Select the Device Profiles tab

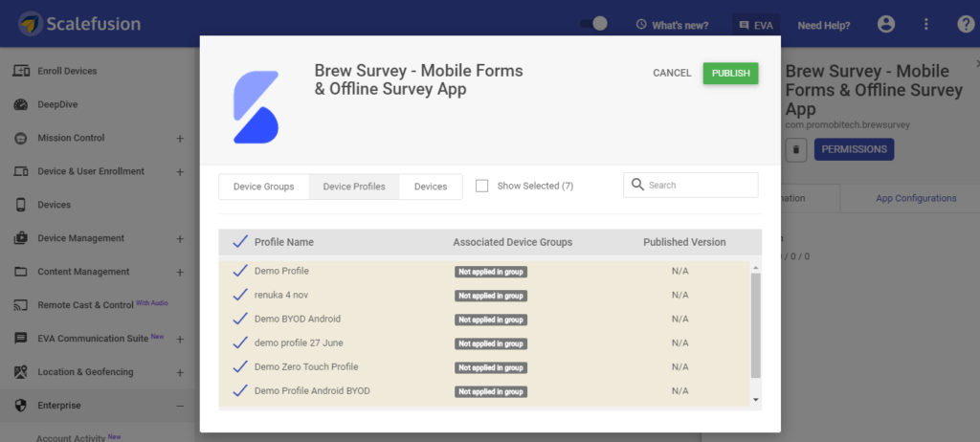(354, 187)
